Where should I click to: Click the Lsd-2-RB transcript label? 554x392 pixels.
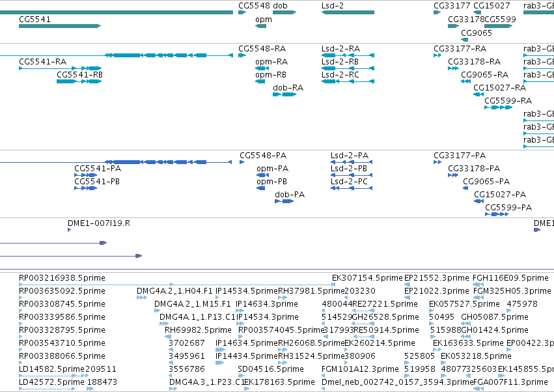[x=340, y=62]
